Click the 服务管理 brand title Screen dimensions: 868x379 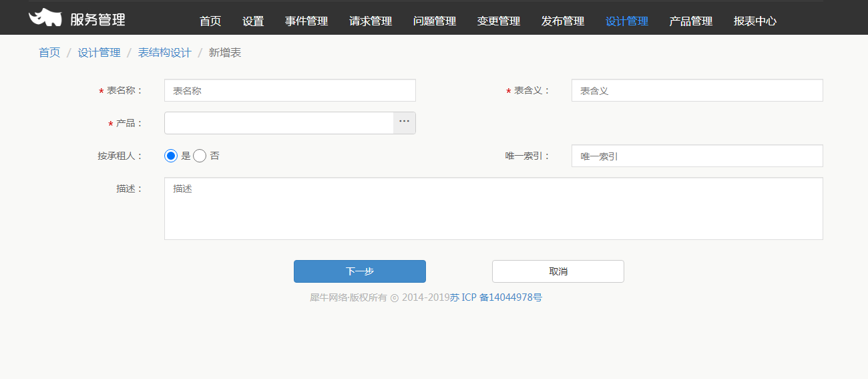click(x=97, y=19)
